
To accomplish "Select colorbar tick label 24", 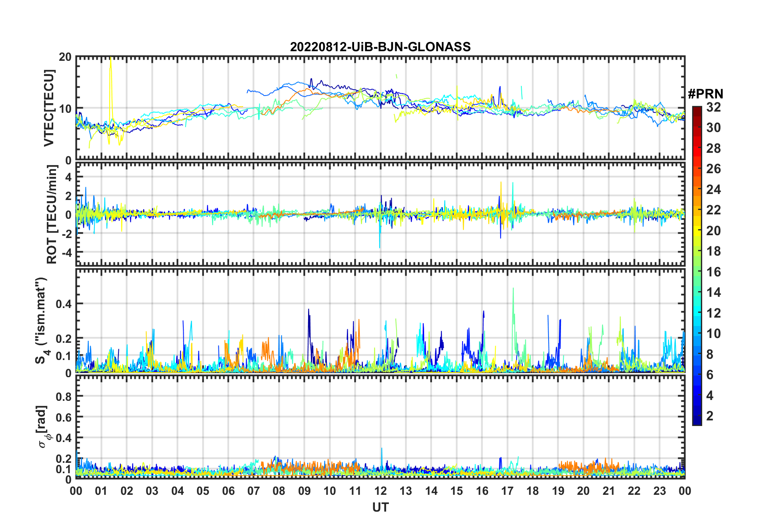I will pyautogui.click(x=713, y=190).
